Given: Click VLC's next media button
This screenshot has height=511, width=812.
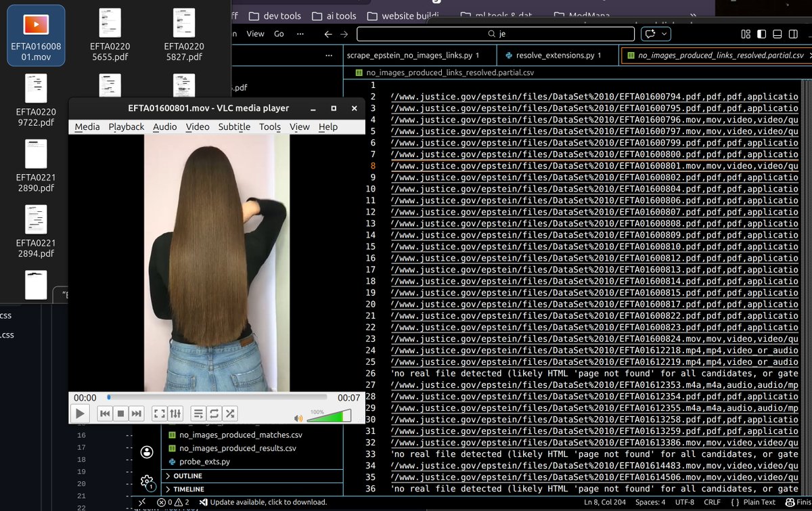Looking at the screenshot, I should 136,413.
